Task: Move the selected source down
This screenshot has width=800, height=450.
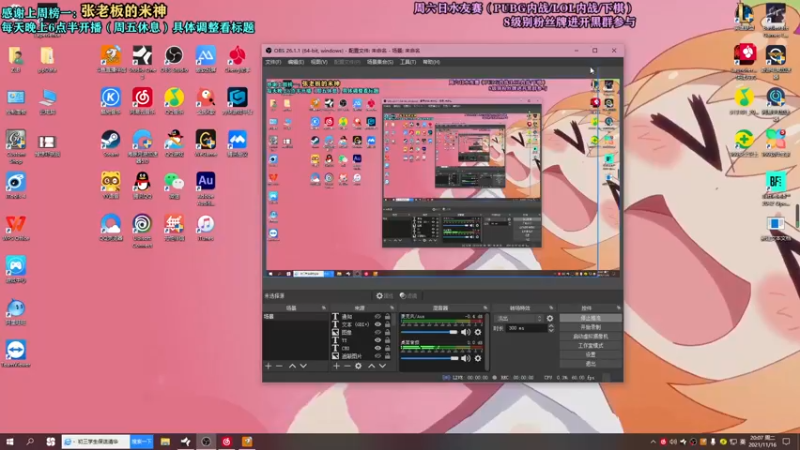Action: (x=382, y=366)
